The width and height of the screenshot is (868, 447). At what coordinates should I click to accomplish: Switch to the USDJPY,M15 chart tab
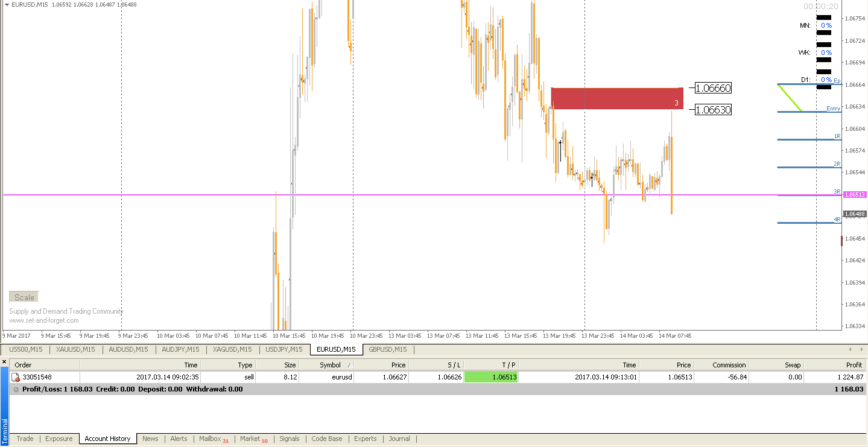284,349
